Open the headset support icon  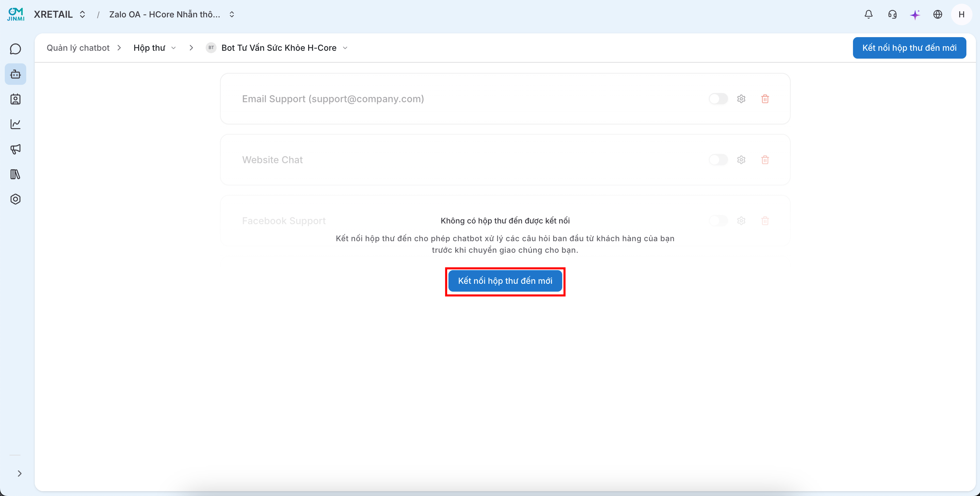892,14
